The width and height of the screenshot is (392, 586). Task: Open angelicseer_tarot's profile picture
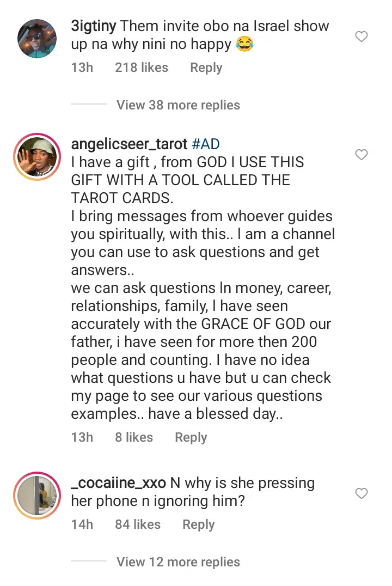(x=37, y=157)
